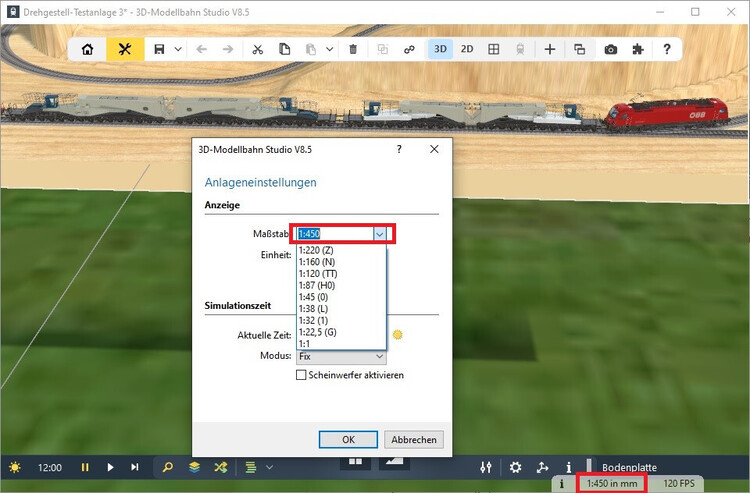Open the search magnifier icon
The image size is (750, 493).
(x=167, y=467)
